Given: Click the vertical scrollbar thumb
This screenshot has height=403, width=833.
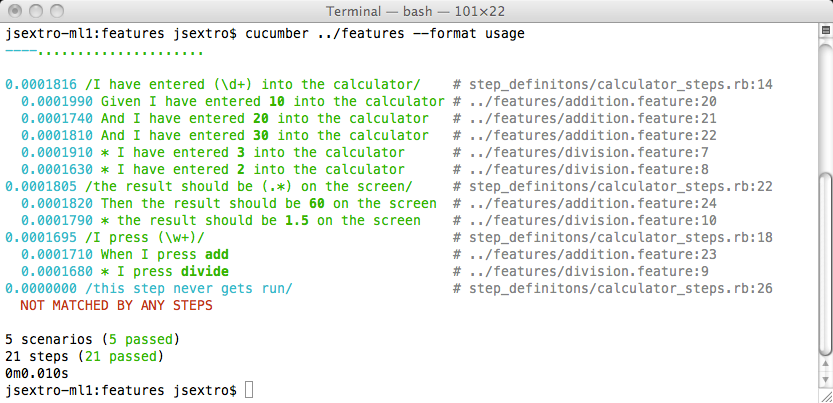Looking at the screenshot, I should pyautogui.click(x=825, y=264).
